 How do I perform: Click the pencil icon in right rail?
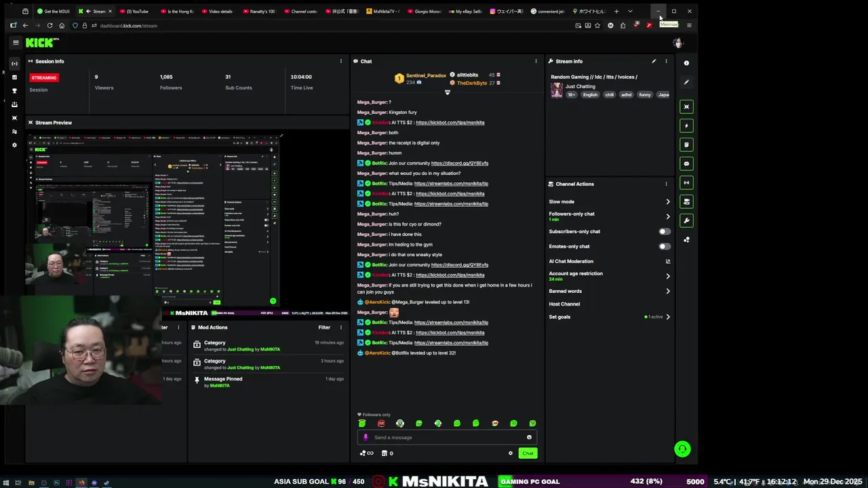pyautogui.click(x=686, y=82)
